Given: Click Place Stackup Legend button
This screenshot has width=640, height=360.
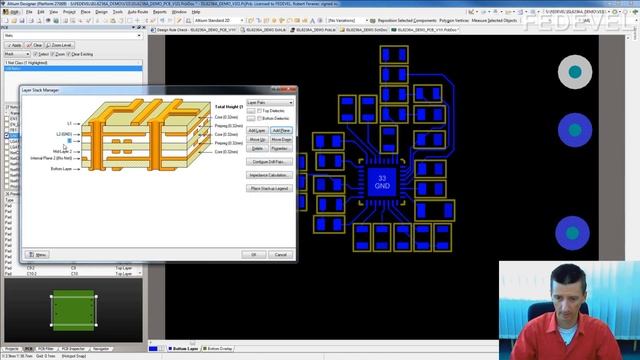Looking at the screenshot, I should tap(269, 188).
